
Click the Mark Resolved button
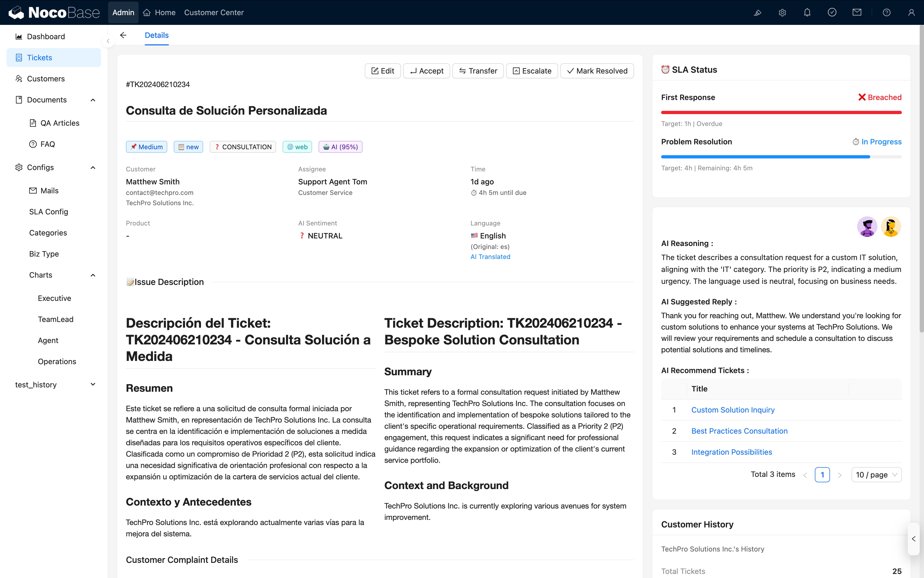tap(597, 71)
